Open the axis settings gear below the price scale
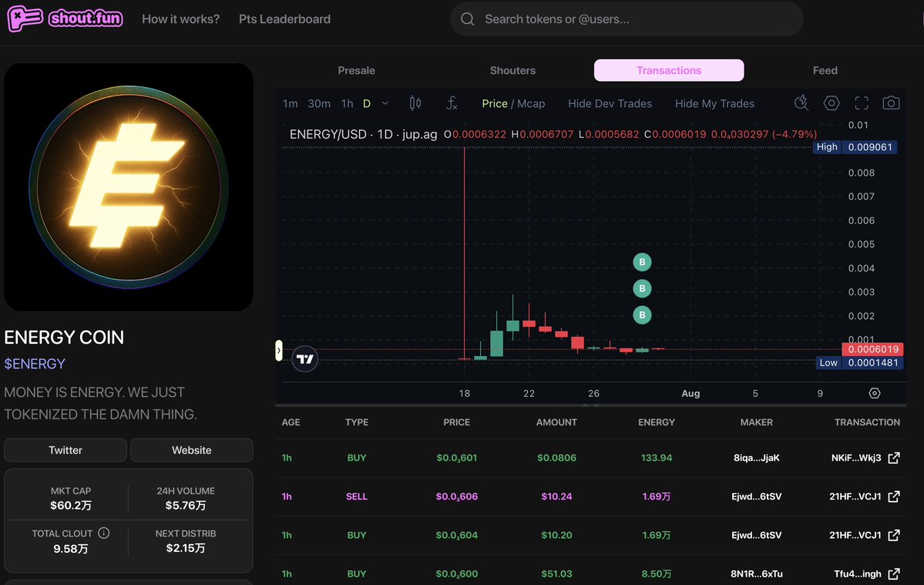Image resolution: width=924 pixels, height=585 pixels. 875,393
